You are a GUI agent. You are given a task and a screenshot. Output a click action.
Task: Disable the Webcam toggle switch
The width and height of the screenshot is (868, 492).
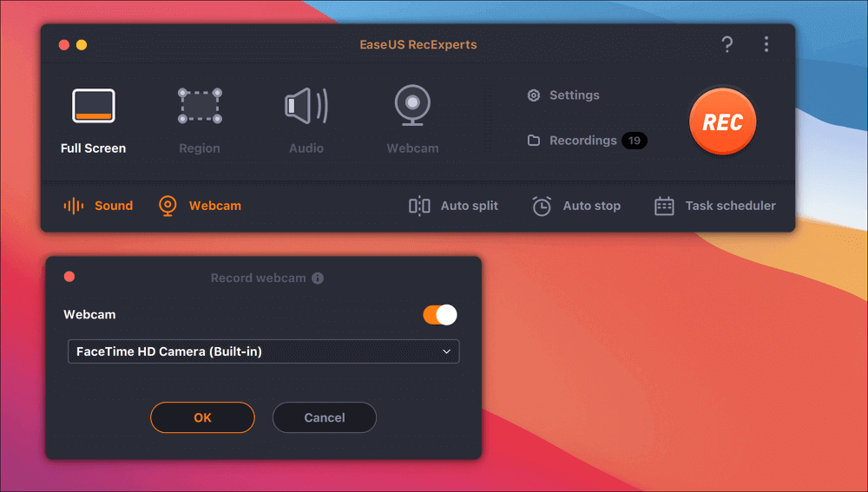tap(440, 315)
